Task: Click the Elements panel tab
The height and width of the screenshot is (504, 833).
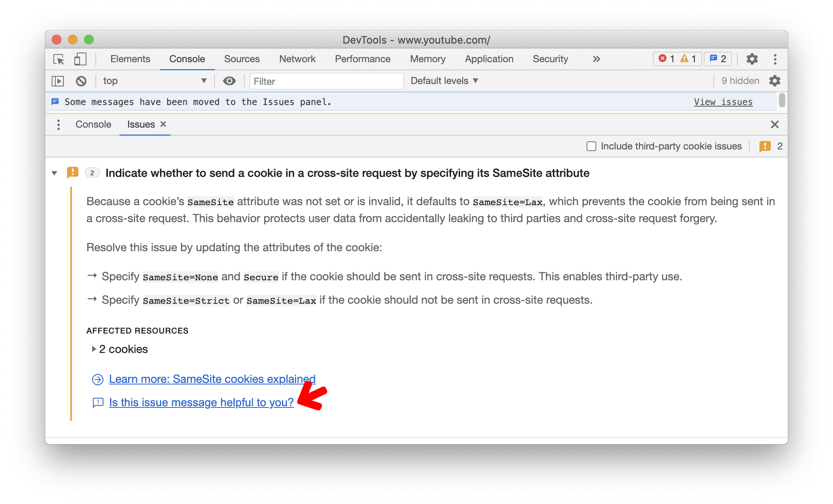Action: click(x=130, y=59)
